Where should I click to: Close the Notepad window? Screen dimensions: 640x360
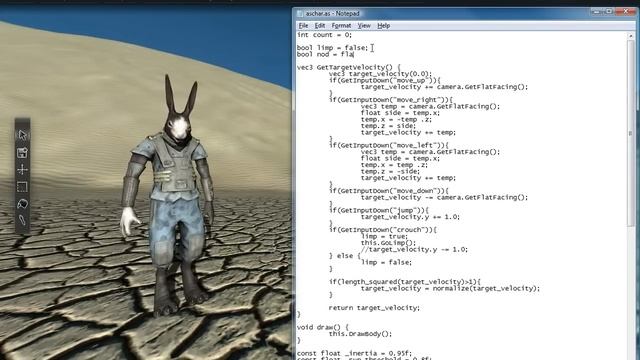pyautogui.click(x=626, y=11)
